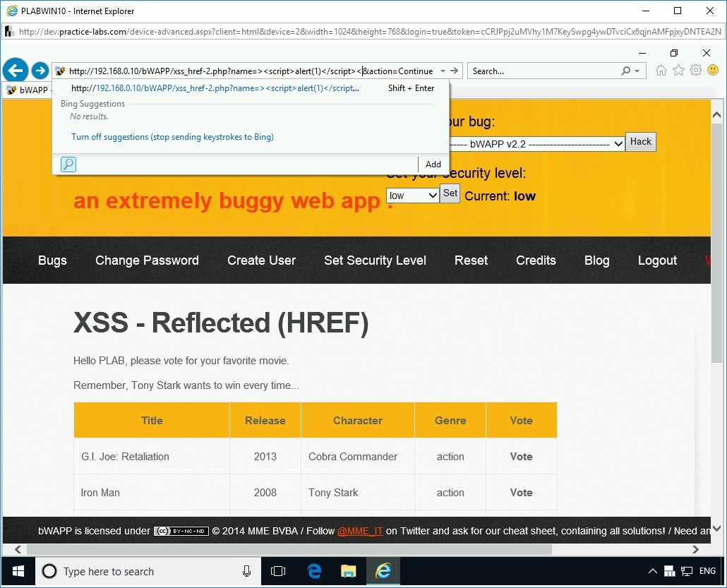Viewport: 727px width, 588px height.
Task: Vote for Iron Man
Action: pyautogui.click(x=521, y=492)
